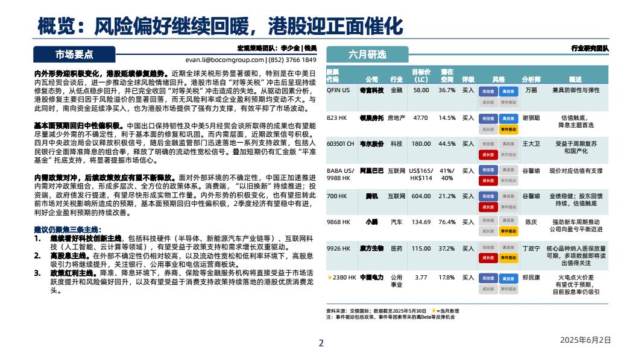The height and width of the screenshot is (362, 644).
Task: Click the 宏观策略团队 author line
Action: point(277,48)
